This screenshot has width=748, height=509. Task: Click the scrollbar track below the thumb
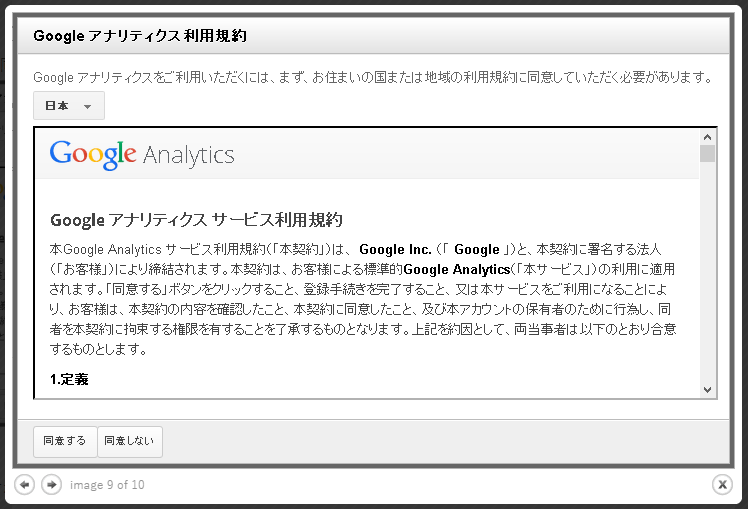[x=707, y=272]
